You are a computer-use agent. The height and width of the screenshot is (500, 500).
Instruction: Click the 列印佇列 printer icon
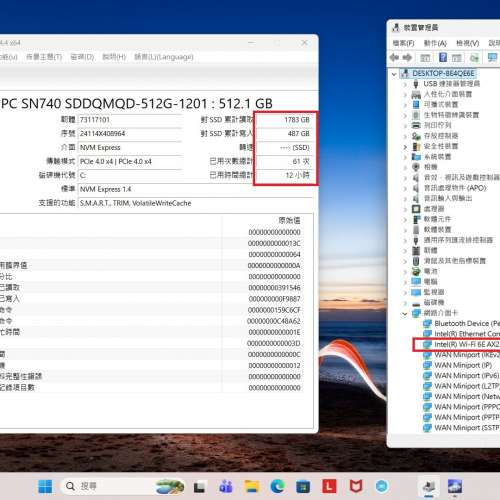(x=416, y=125)
